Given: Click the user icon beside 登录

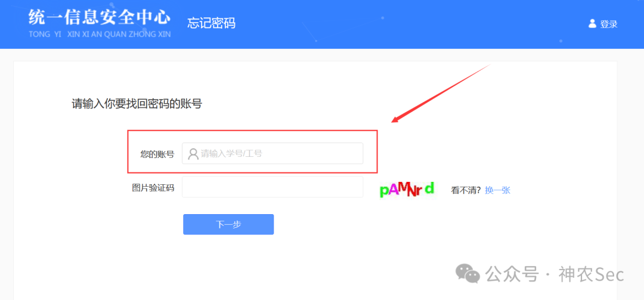Looking at the screenshot, I should tap(592, 23).
